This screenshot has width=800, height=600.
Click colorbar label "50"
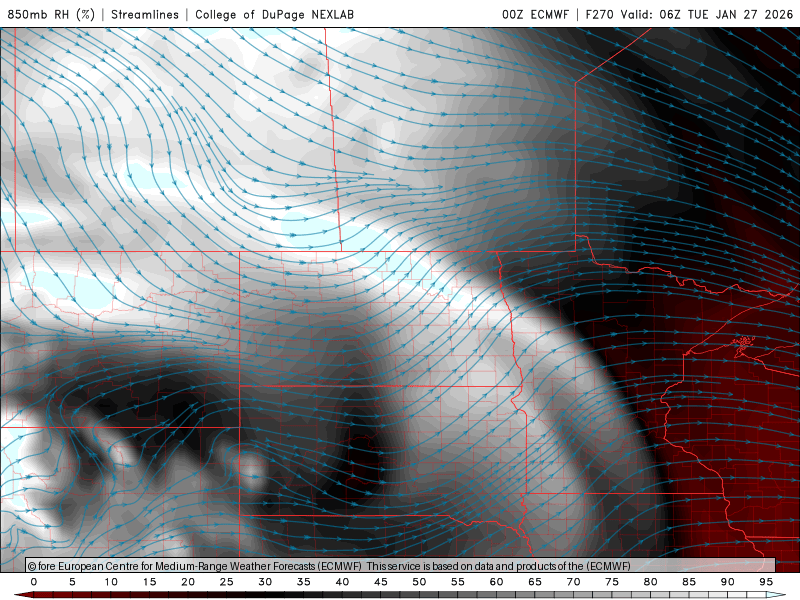tap(419, 582)
